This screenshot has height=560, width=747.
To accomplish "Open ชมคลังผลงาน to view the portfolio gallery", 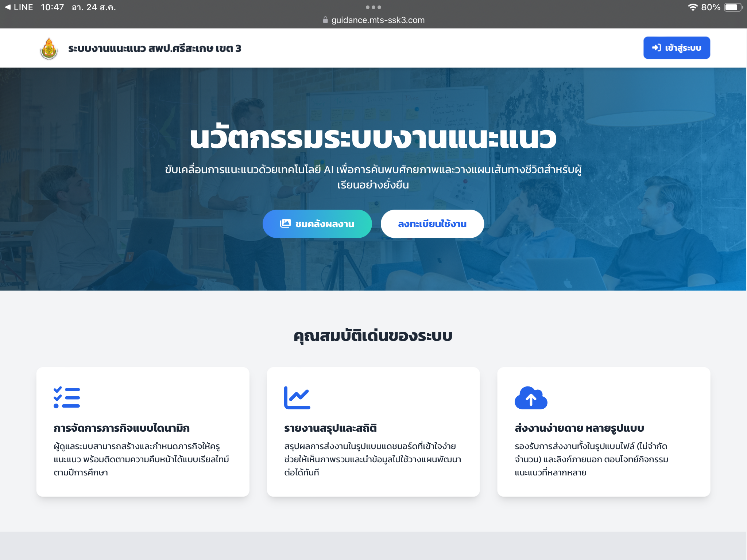I will pyautogui.click(x=317, y=223).
